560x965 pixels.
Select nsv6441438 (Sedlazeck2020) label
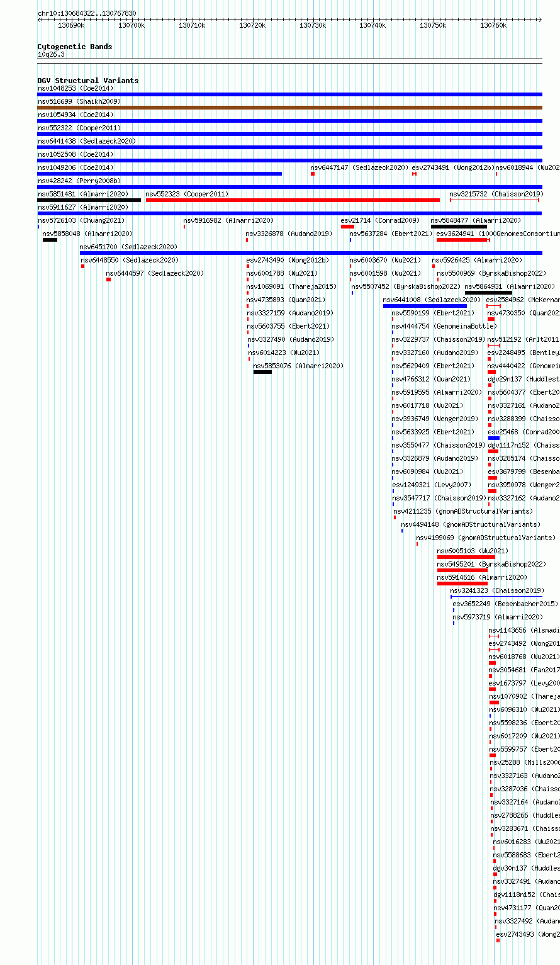87,141
